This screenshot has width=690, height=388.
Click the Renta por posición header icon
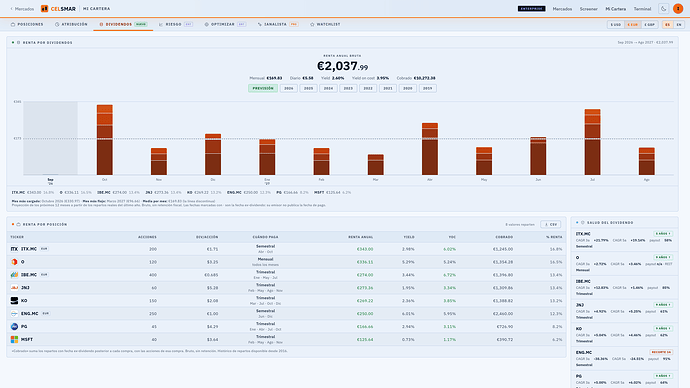pos(18,224)
